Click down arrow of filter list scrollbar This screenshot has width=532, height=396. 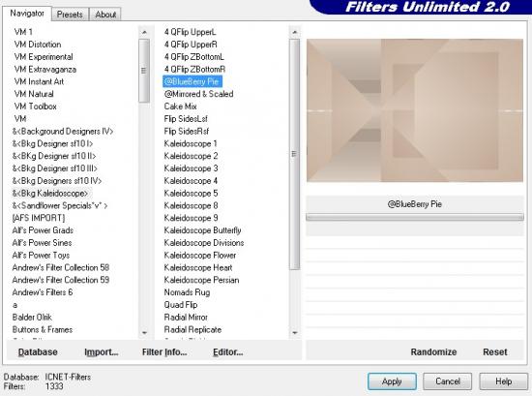point(294,332)
